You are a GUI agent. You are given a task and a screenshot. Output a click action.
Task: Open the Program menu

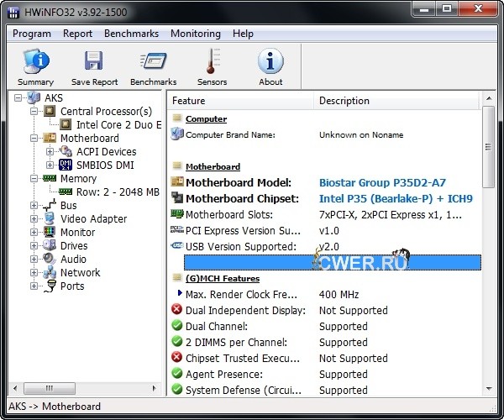coord(32,34)
